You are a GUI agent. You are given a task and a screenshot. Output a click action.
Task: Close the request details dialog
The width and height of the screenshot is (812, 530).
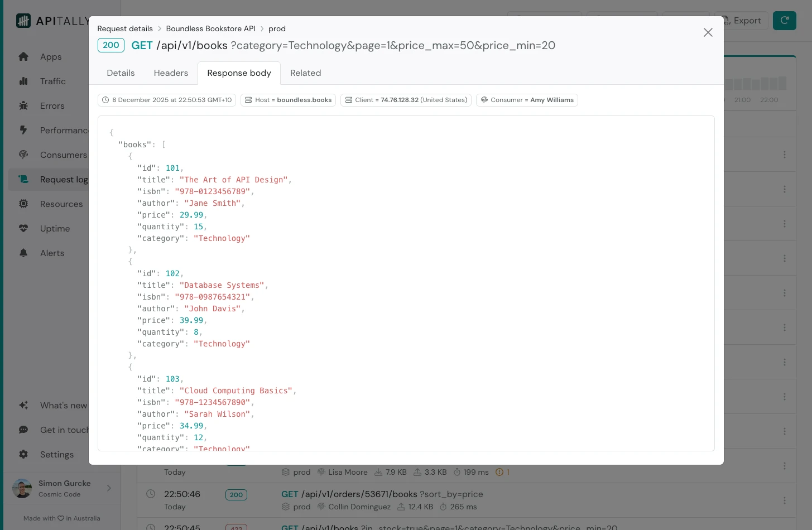[708, 32]
